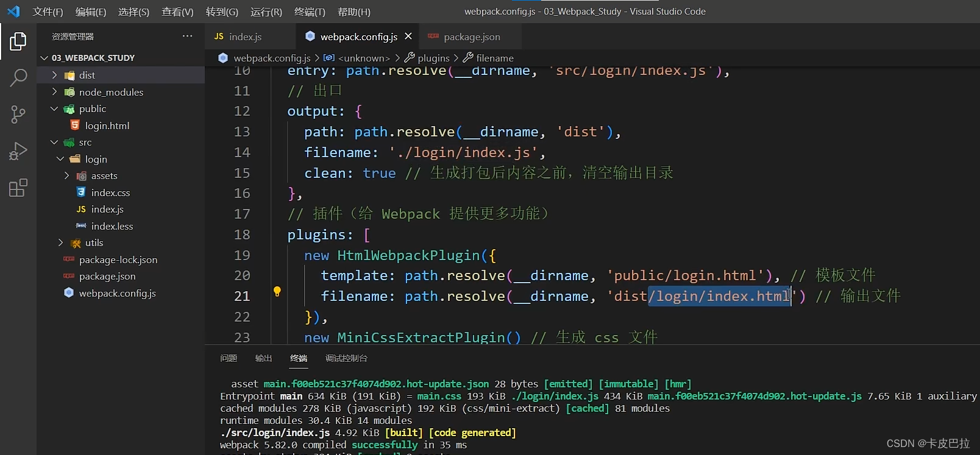
Task: Click './src/login/index.js' in terminal output
Action: [275, 432]
